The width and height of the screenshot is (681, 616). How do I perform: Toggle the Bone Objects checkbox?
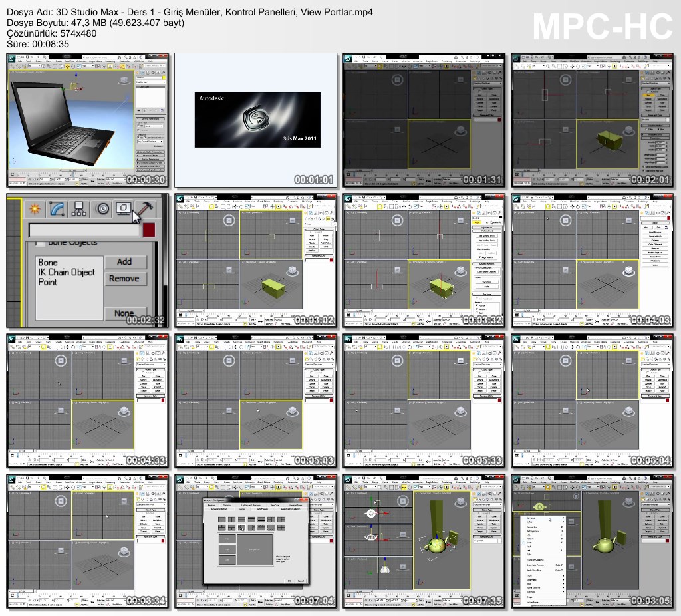point(39,244)
